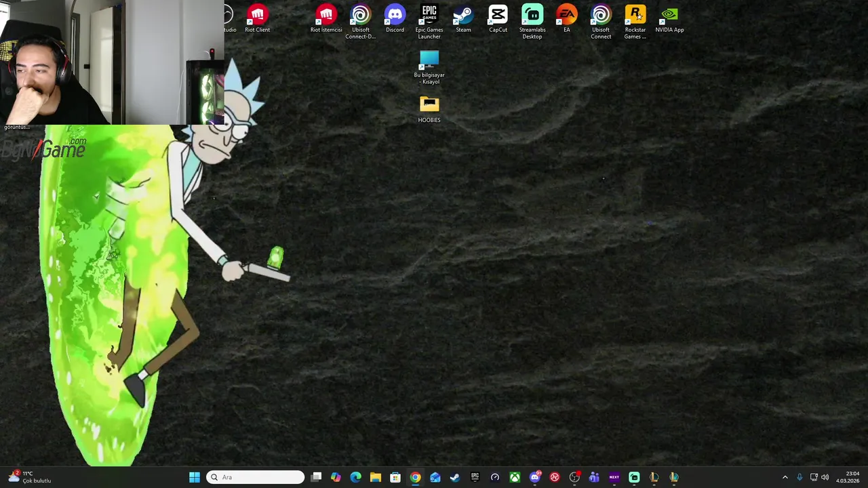The image size is (868, 488).
Task: Switch to Google Chrome in the taskbar
Action: (x=415, y=477)
